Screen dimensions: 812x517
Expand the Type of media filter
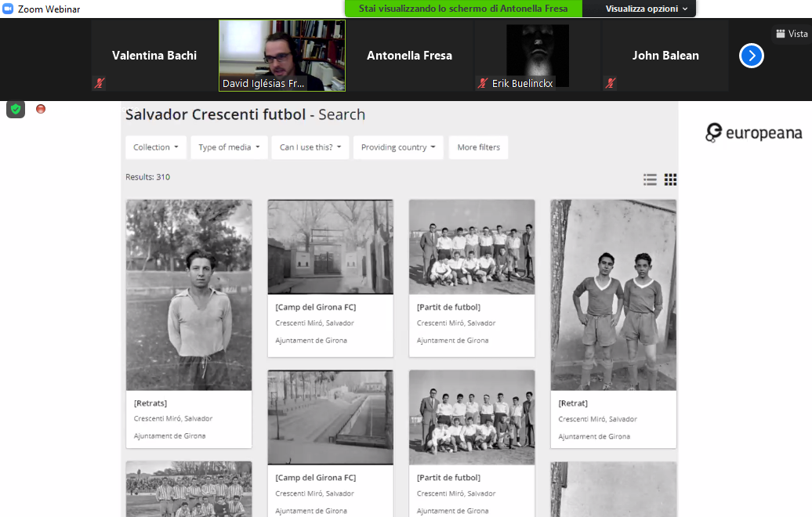coord(229,147)
